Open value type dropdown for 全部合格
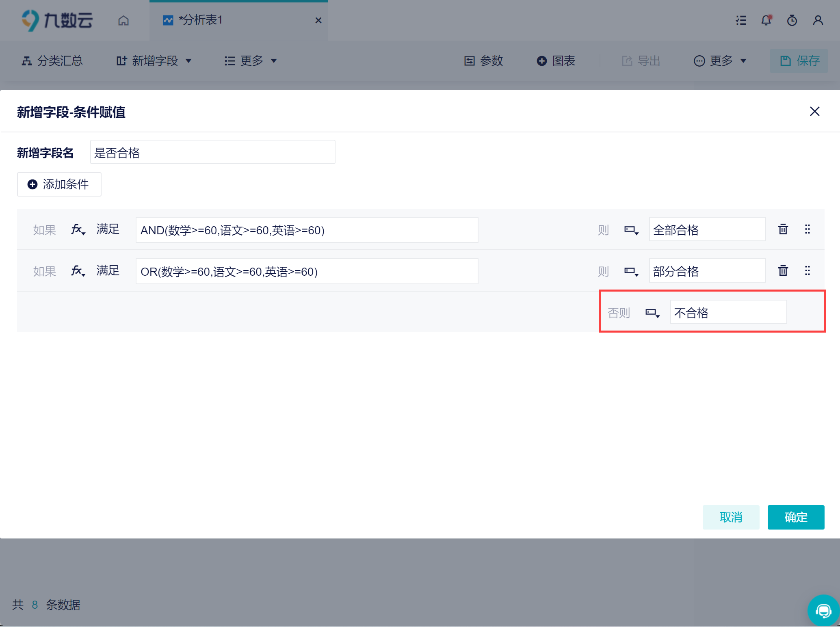Screen dimensions: 840x627 pos(631,230)
